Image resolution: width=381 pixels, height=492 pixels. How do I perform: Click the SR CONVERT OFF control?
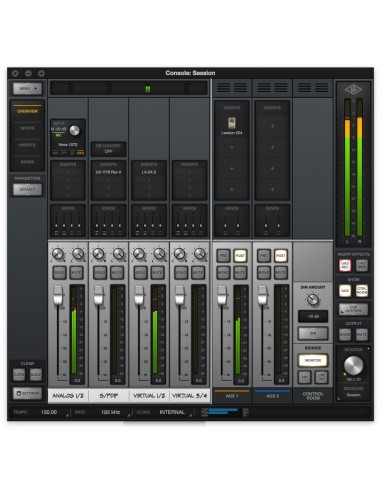point(108,149)
